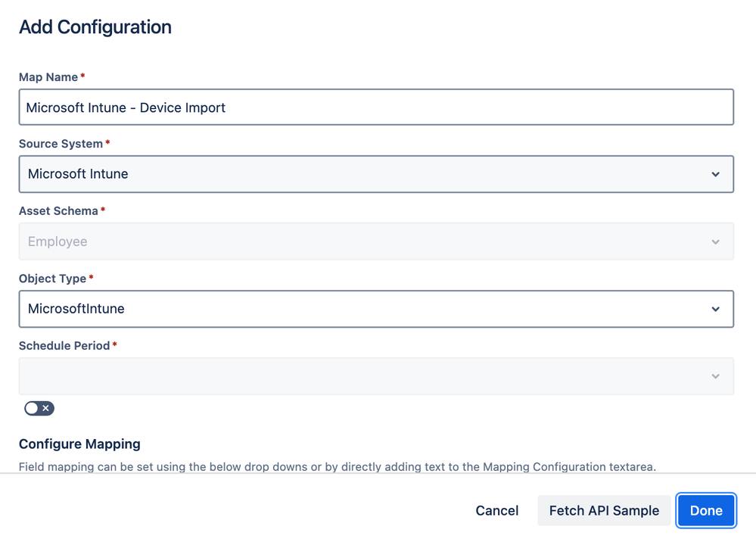Select the Add Configuration title
Image resolution: width=756 pixels, height=545 pixels.
tap(95, 26)
